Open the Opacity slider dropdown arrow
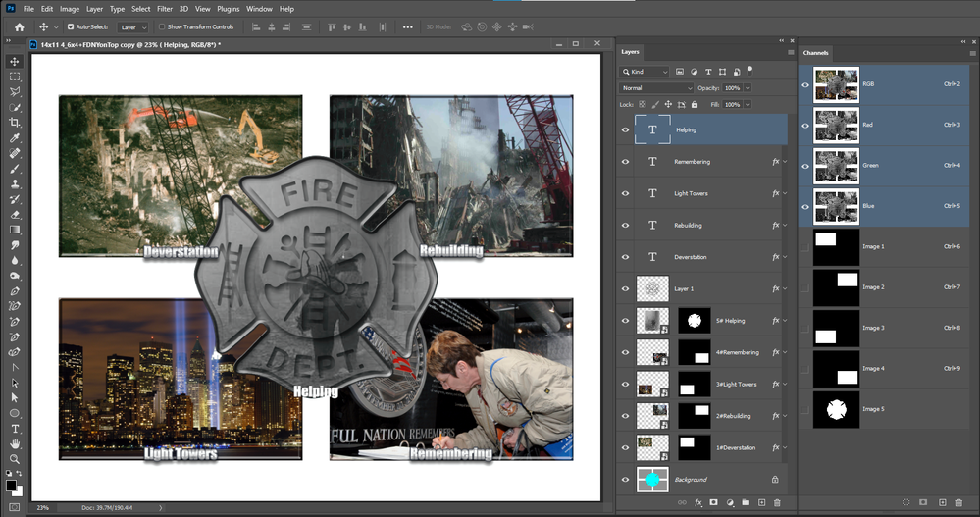Viewport: 980px width, 517px height. pyautogui.click(x=748, y=88)
